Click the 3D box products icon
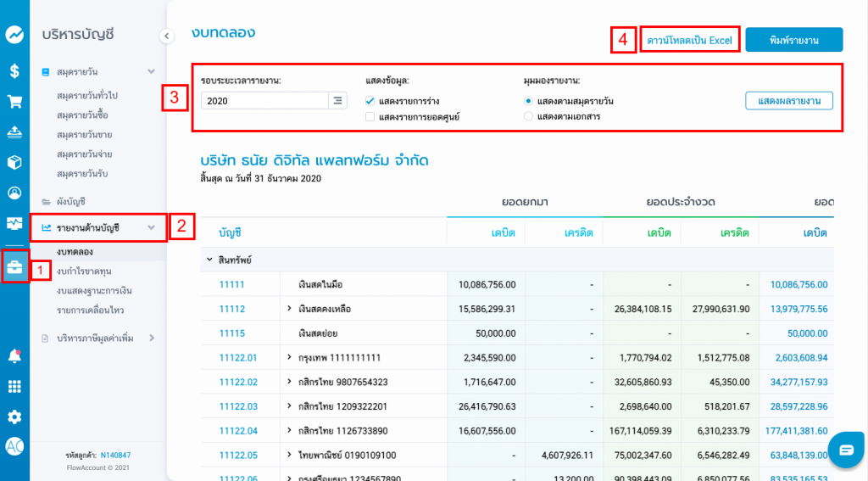 coord(14,162)
